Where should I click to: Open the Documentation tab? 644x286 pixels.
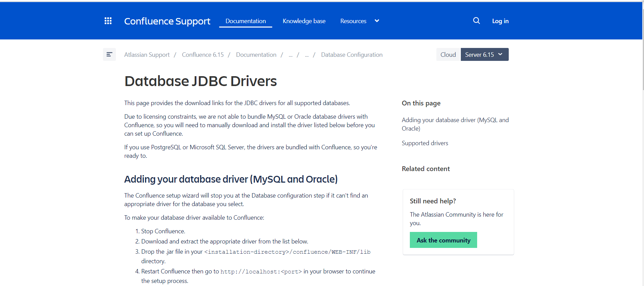(246, 21)
